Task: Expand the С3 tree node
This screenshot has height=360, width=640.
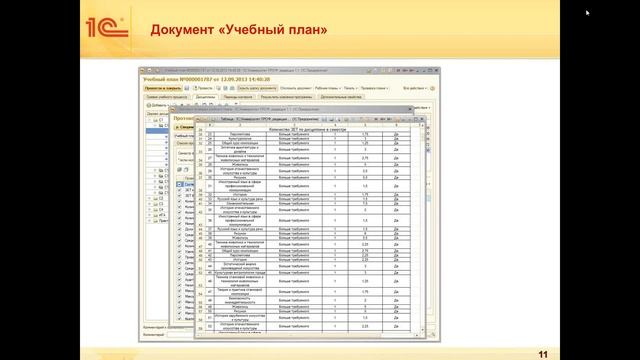Action: (x=150, y=204)
